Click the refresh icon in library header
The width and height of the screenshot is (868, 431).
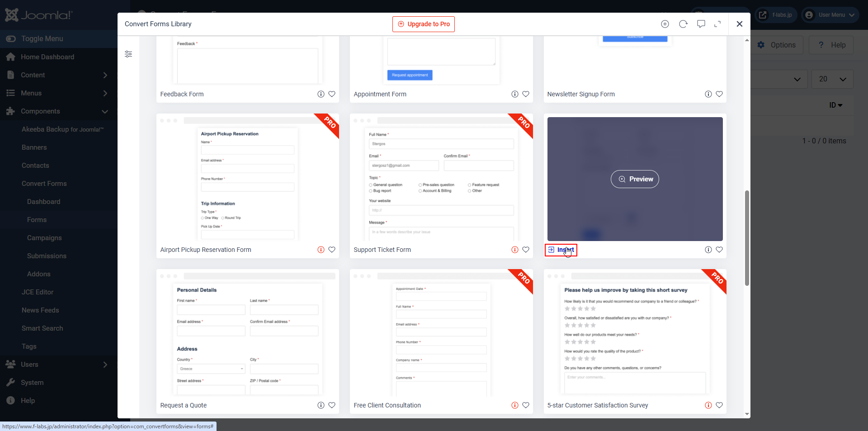[683, 24]
